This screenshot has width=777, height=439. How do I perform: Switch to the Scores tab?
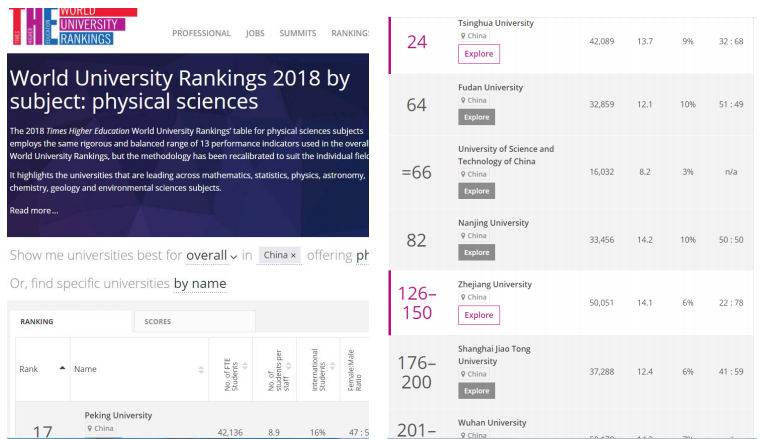[195, 322]
